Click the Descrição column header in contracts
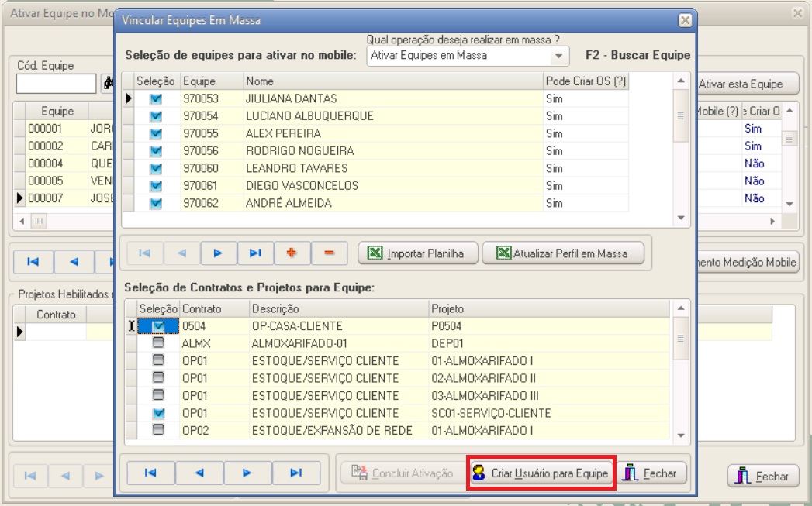The image size is (812, 506). tap(338, 309)
